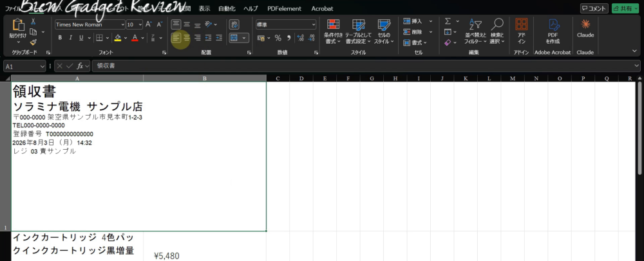The width and height of the screenshot is (644, 261).
Task: Click the Fill down-arrow icon
Action: click(x=448, y=32)
